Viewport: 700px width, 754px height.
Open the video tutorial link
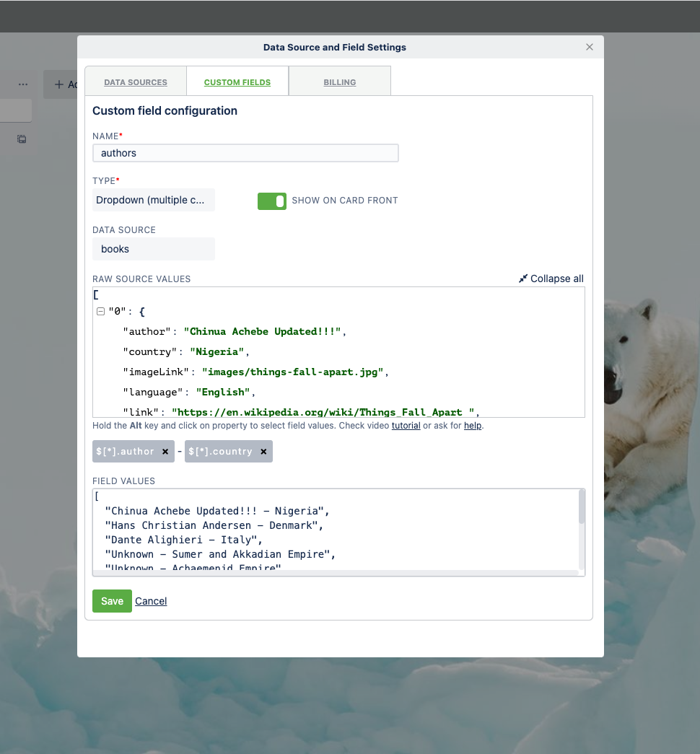click(x=406, y=425)
